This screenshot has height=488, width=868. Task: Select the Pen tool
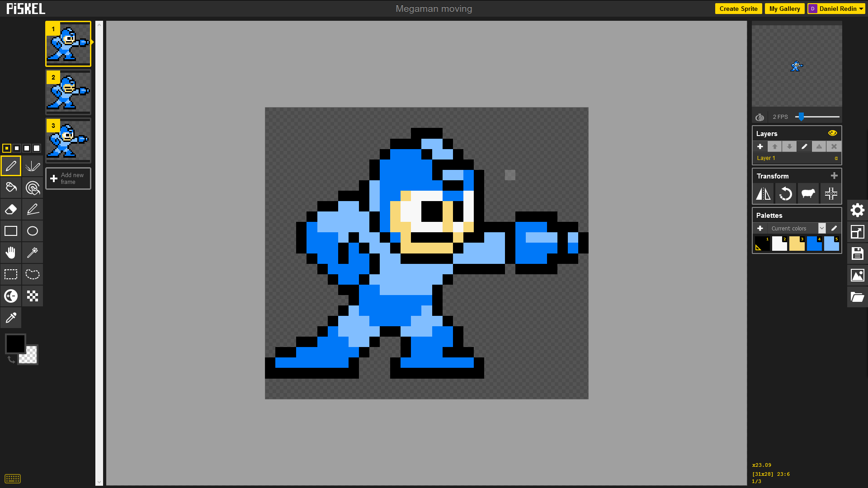point(11,166)
